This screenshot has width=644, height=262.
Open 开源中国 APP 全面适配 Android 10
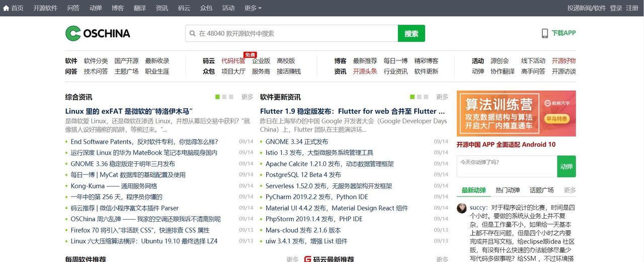coord(506,145)
